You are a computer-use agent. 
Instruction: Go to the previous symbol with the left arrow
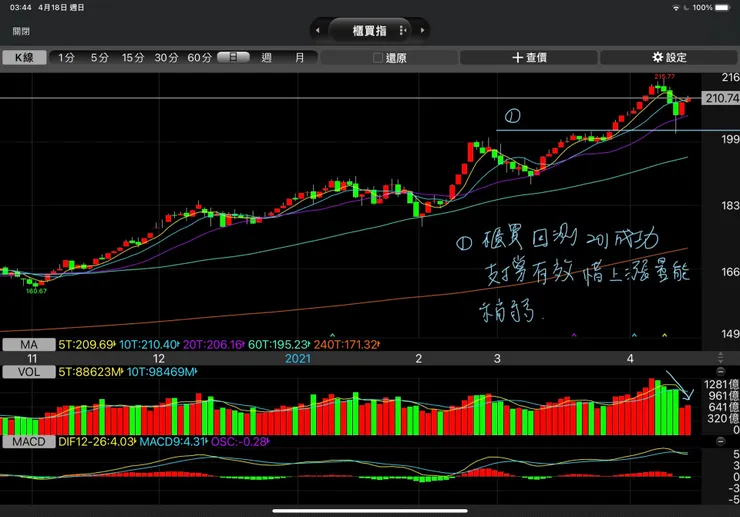318,31
